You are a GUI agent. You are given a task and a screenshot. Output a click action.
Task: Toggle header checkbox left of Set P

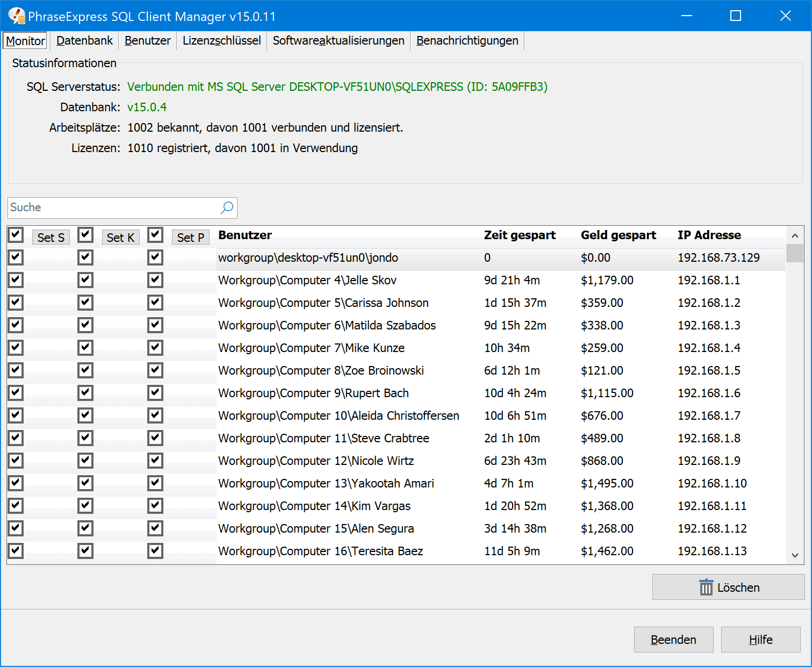click(x=155, y=235)
